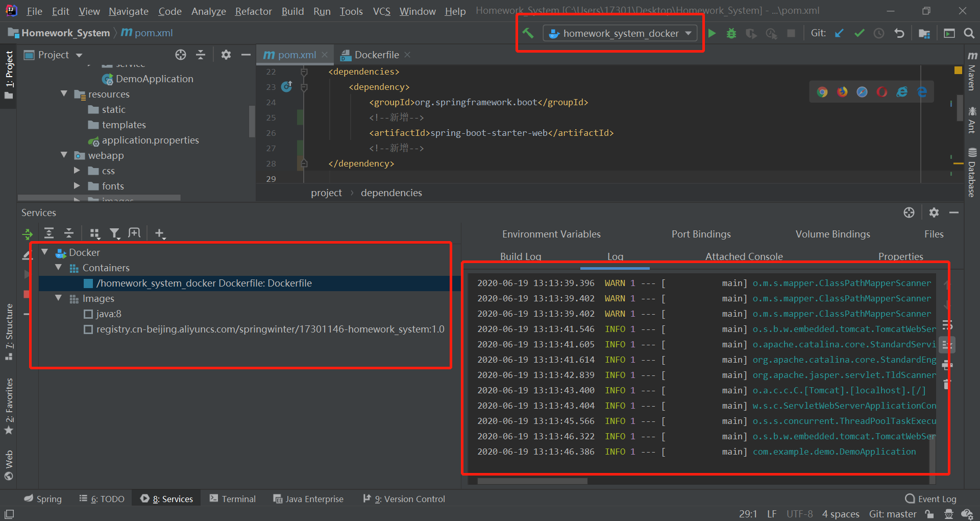Viewport: 980px width, 521px height.
Task: Open the VCS menu
Action: pyautogui.click(x=381, y=11)
